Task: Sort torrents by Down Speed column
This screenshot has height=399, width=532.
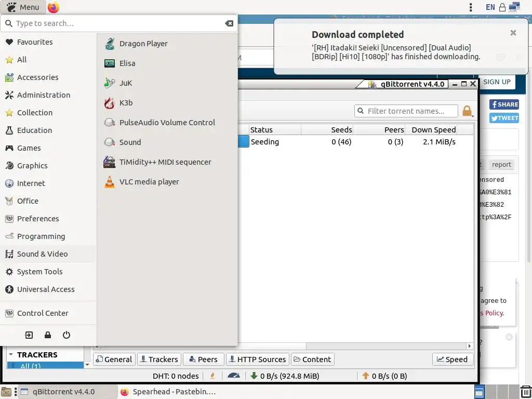Action: (431, 130)
